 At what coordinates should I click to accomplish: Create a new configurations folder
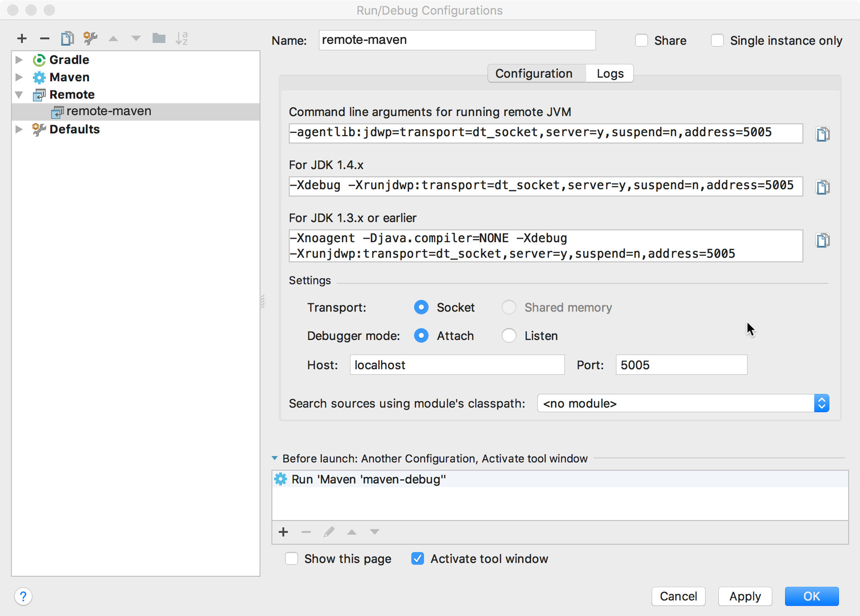pos(159,38)
